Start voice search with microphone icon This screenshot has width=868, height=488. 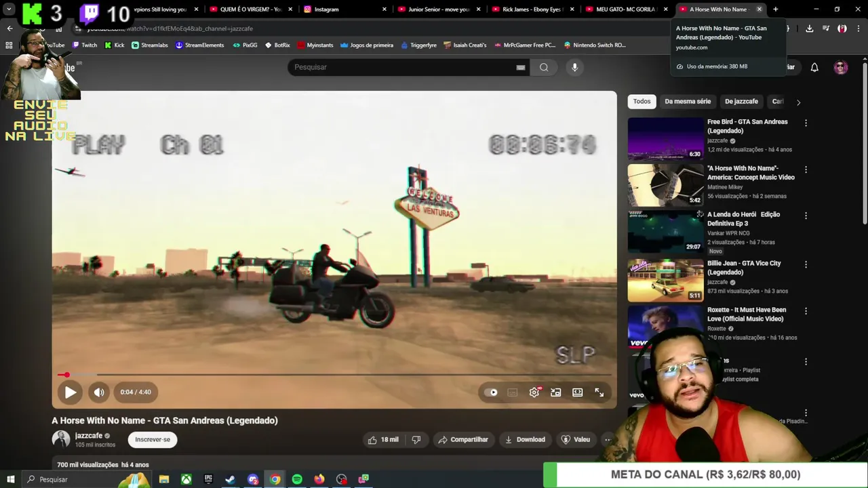(x=574, y=67)
